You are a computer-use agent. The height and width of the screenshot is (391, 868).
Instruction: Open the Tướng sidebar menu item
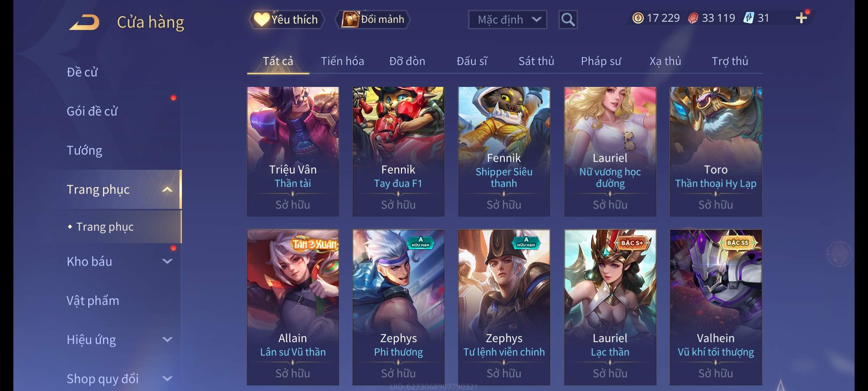click(x=84, y=150)
